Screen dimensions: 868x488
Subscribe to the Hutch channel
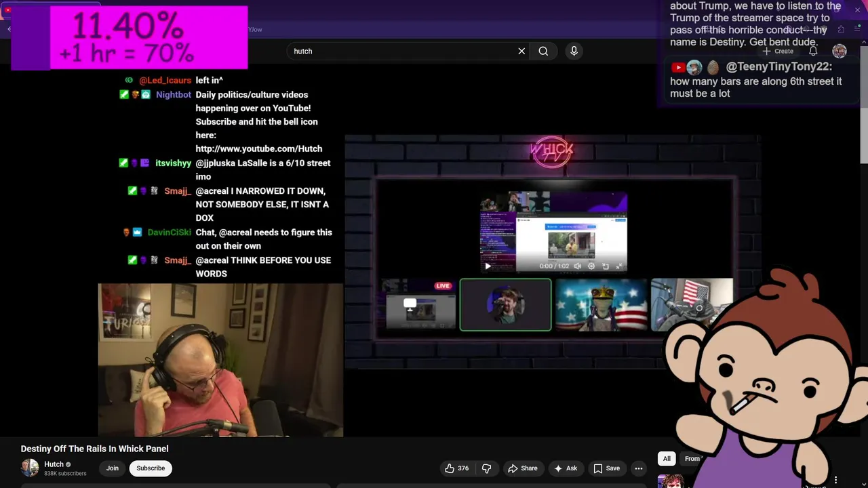[x=151, y=468]
